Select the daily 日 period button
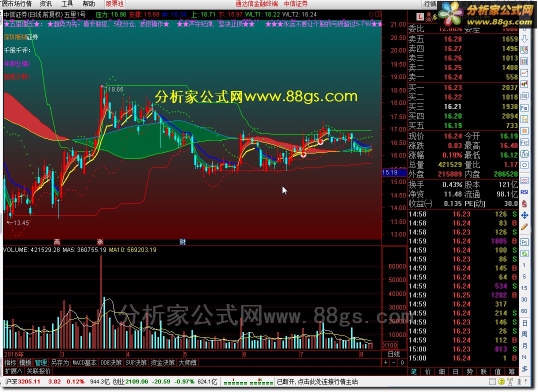The width and height of the screenshot is (538, 392). (524, 323)
